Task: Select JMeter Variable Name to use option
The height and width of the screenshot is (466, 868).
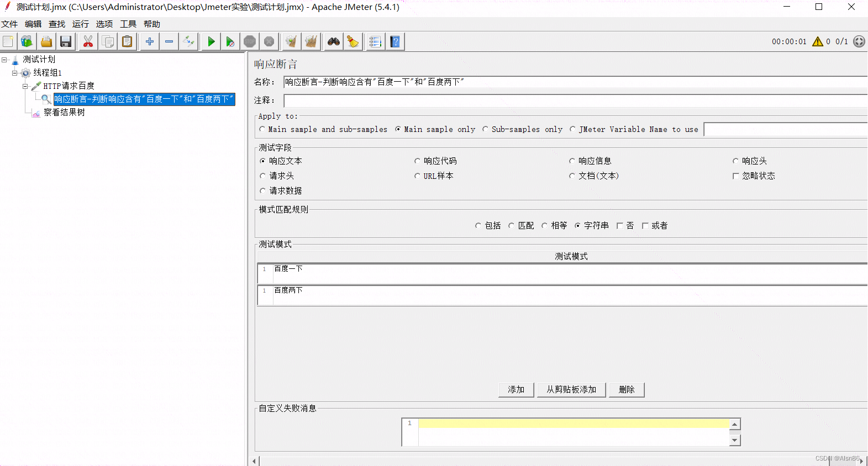Action: (573, 129)
